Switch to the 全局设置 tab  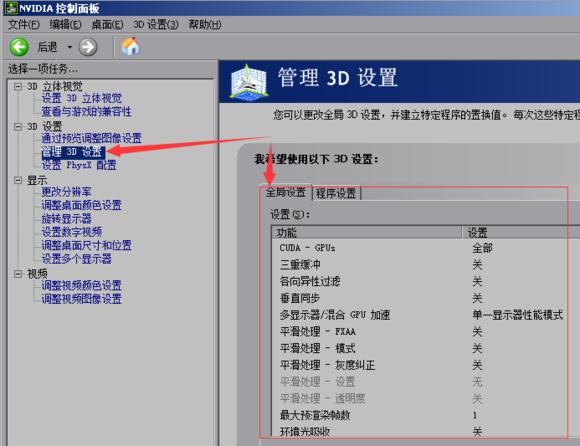(286, 192)
